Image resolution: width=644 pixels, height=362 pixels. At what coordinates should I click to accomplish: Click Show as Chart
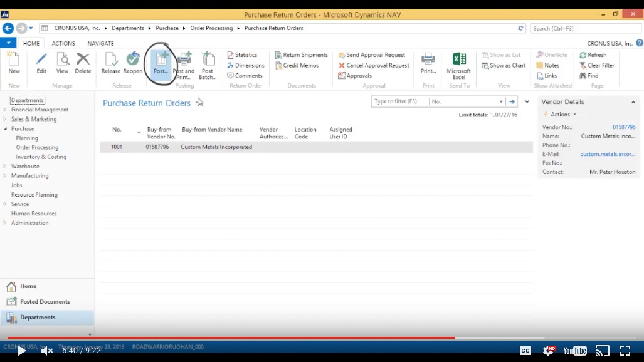pyautogui.click(x=504, y=65)
